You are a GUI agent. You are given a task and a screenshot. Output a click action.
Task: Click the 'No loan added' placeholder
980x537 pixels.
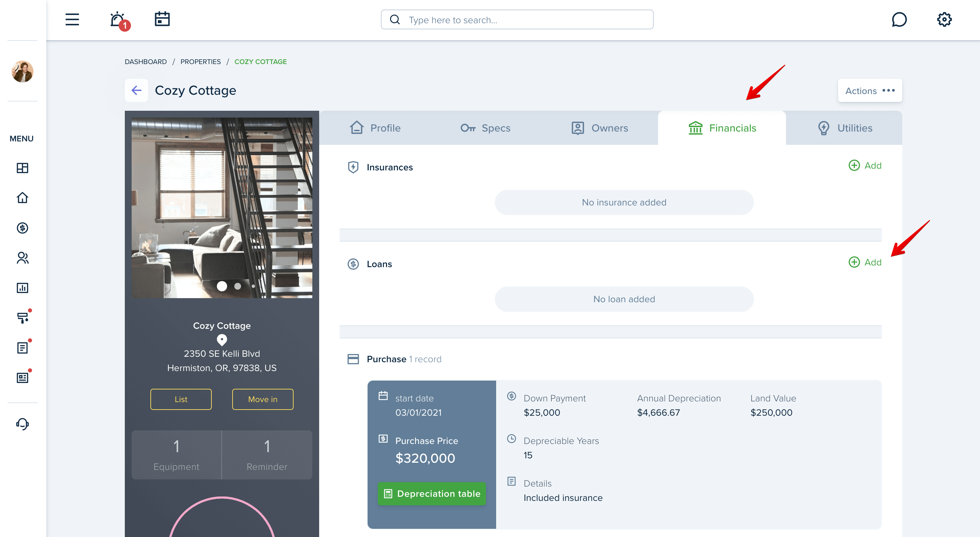[624, 300]
